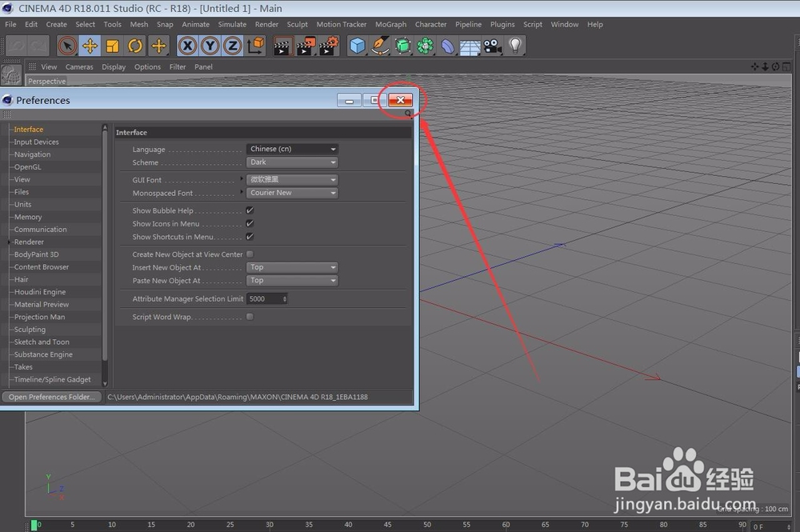This screenshot has height=532, width=800.
Task: Add a Camera object
Action: [x=492, y=46]
